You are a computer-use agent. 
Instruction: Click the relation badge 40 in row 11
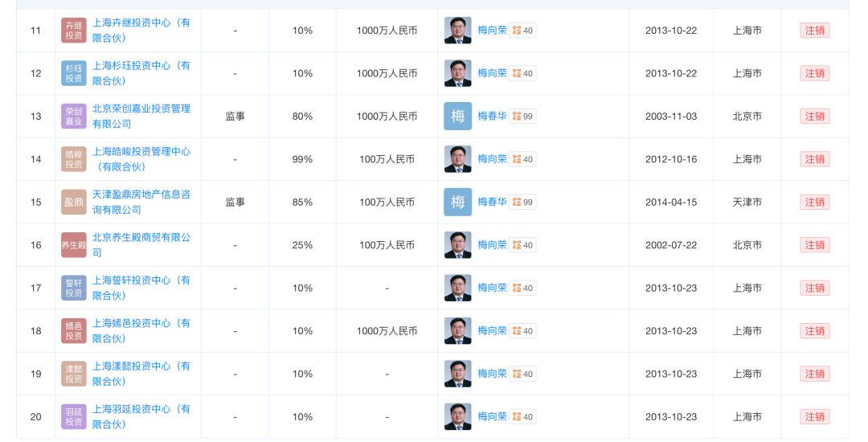click(x=523, y=31)
